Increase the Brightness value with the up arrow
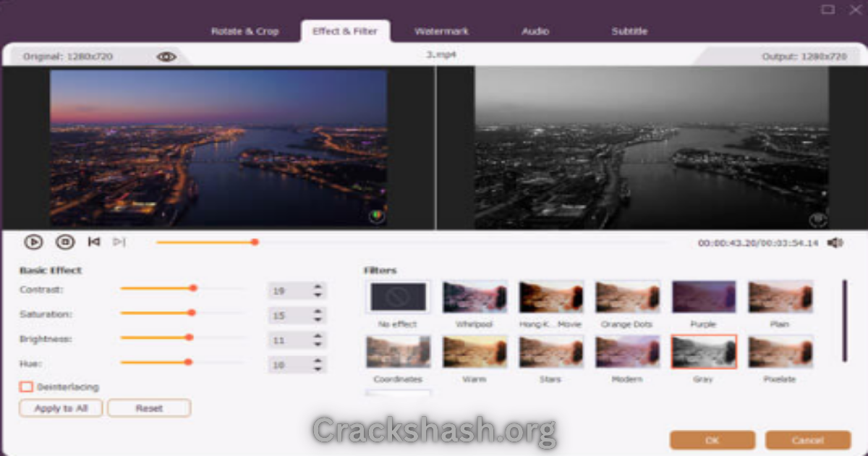868x456 pixels. [318, 337]
